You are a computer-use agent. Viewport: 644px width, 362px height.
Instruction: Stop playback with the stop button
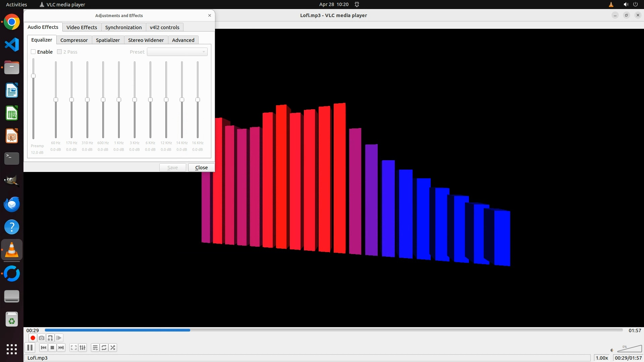52,348
